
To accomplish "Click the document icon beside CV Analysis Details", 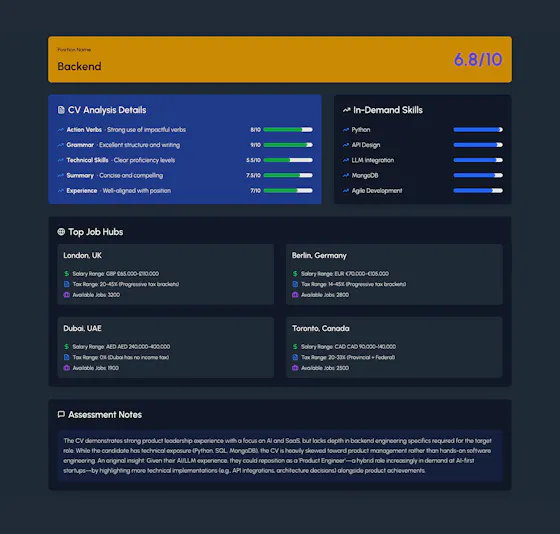I will click(x=61, y=110).
